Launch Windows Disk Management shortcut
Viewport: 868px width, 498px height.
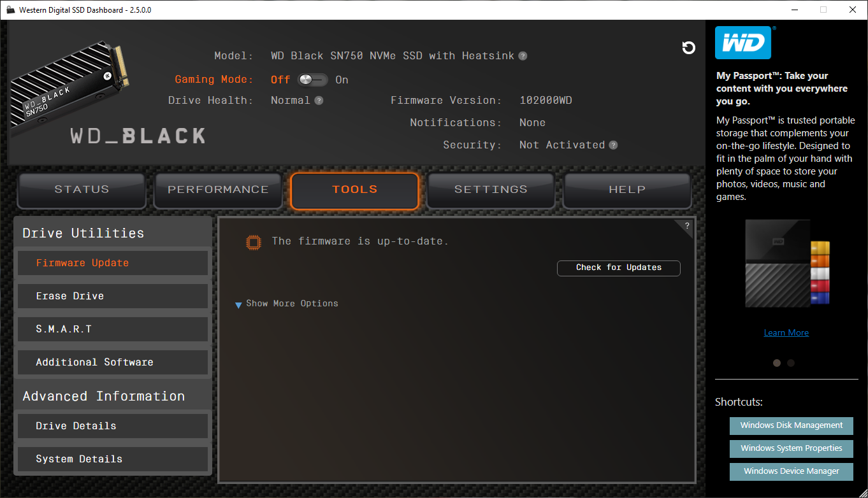click(x=792, y=425)
